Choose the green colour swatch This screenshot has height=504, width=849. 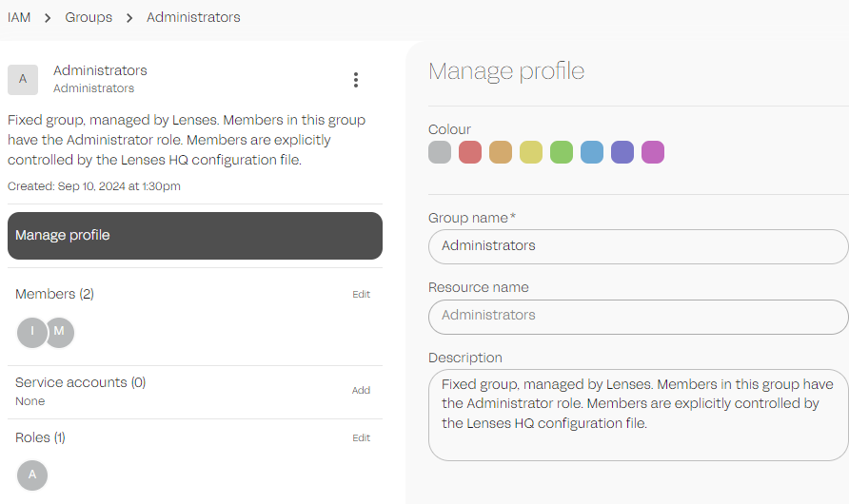[562, 152]
